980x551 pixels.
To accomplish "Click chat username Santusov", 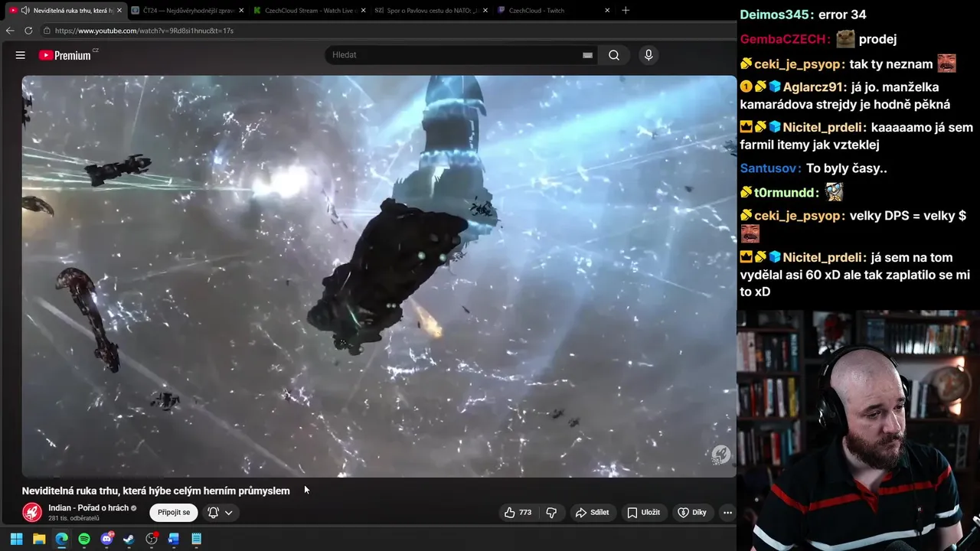I will pyautogui.click(x=770, y=168).
